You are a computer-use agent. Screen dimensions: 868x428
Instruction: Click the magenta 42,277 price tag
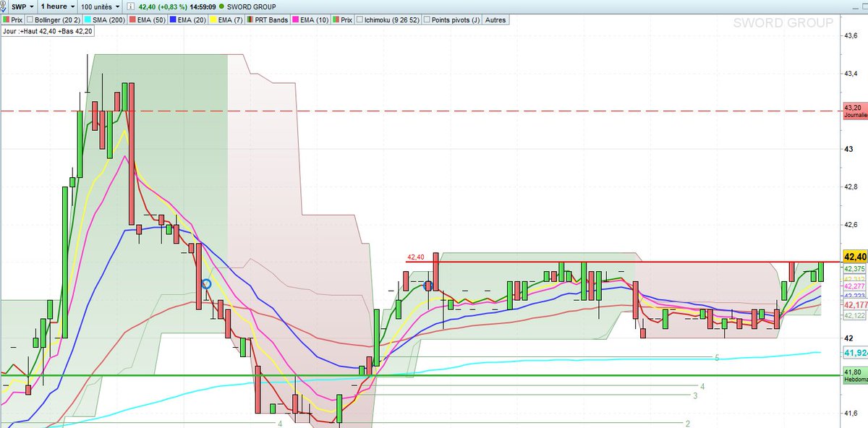(x=855, y=287)
